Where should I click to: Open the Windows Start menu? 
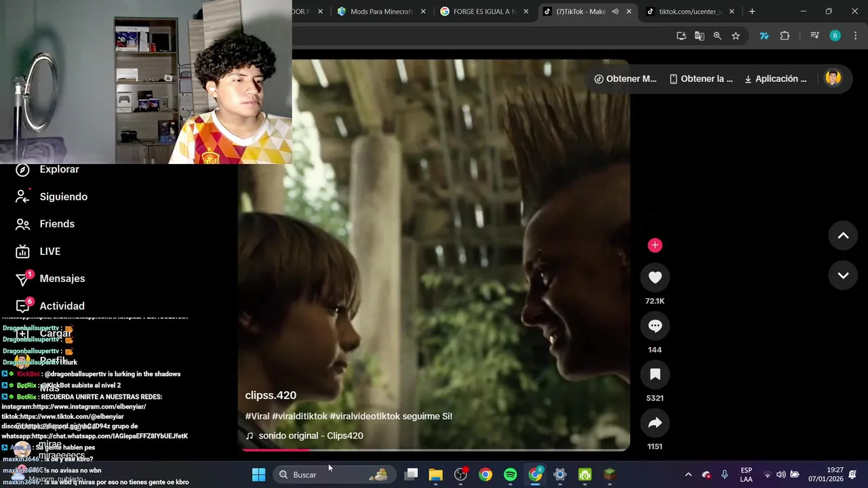click(258, 474)
